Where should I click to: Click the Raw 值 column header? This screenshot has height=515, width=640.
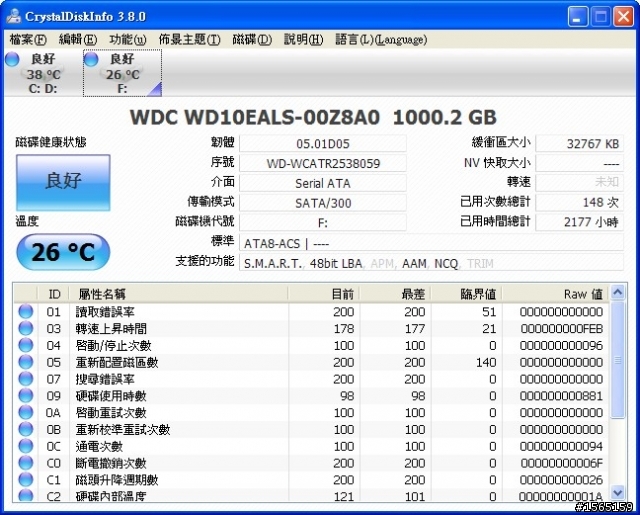click(x=556, y=294)
